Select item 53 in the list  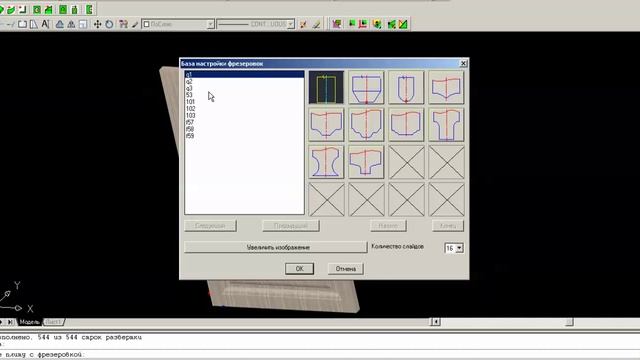pos(244,95)
